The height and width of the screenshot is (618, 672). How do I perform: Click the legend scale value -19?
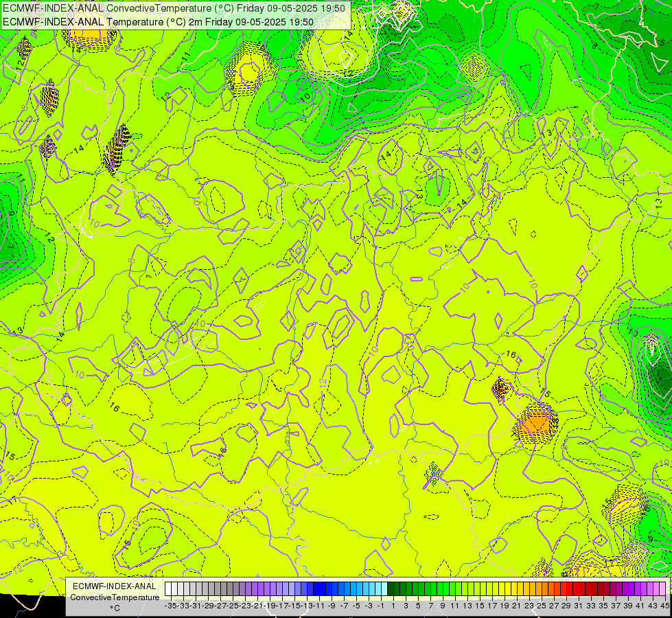pos(271,606)
